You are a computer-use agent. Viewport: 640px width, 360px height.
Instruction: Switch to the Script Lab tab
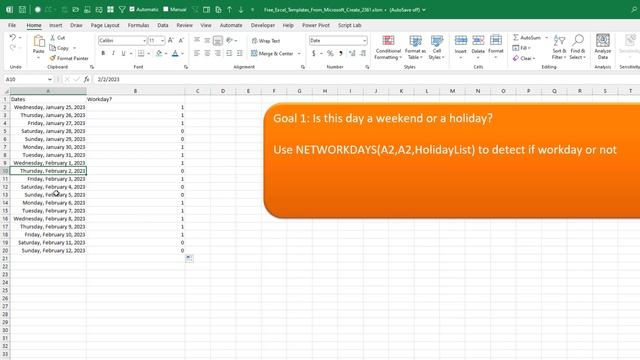pyautogui.click(x=349, y=25)
